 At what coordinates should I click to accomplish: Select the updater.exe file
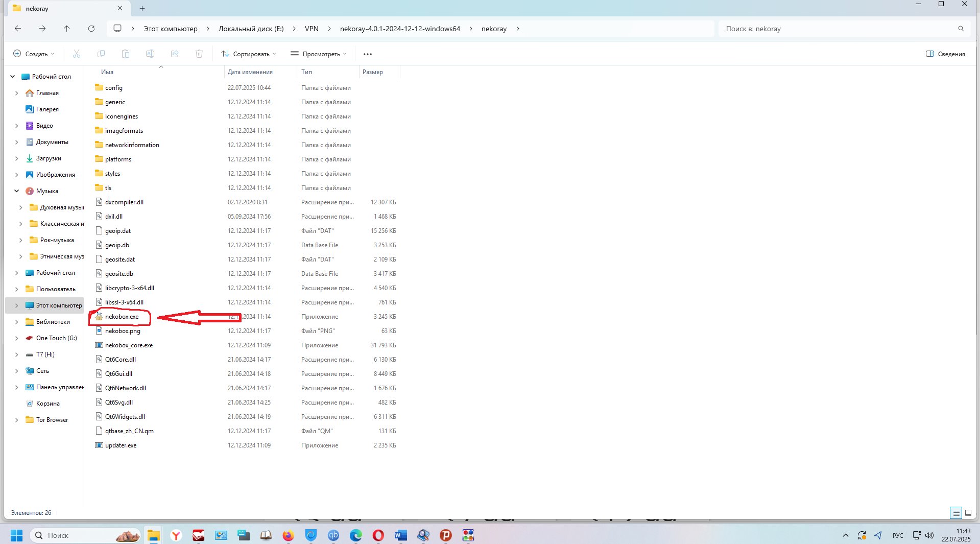coord(121,445)
